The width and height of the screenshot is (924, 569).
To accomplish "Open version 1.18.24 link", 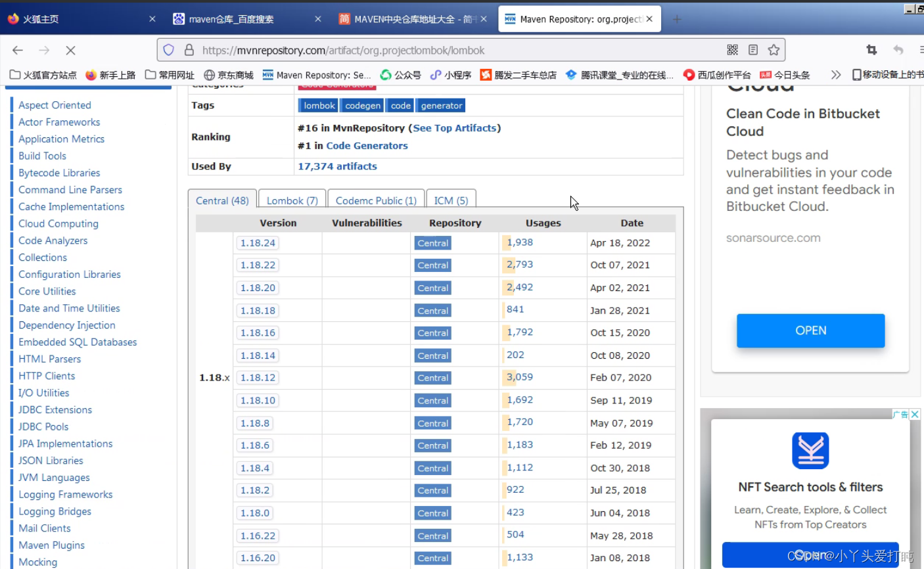I will point(258,243).
